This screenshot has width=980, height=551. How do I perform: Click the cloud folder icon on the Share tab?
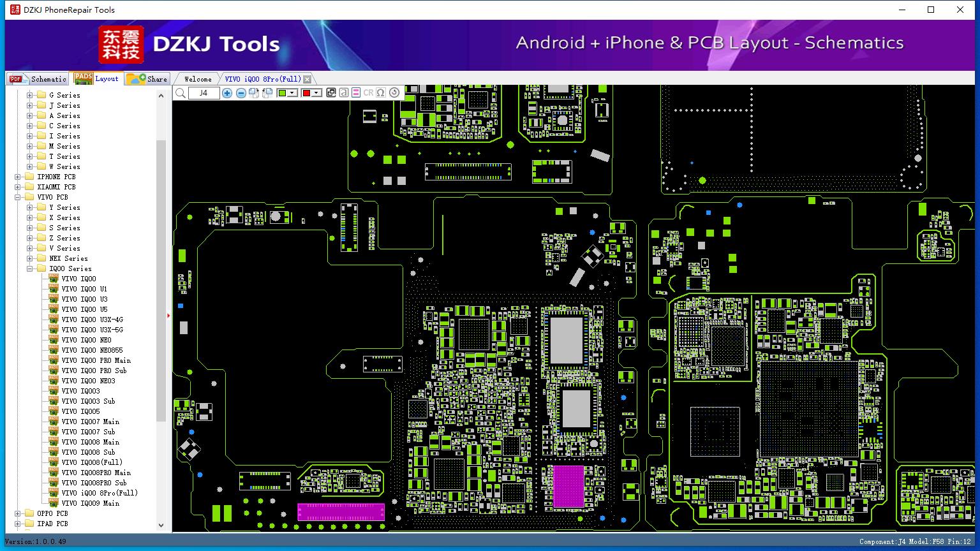[136, 78]
